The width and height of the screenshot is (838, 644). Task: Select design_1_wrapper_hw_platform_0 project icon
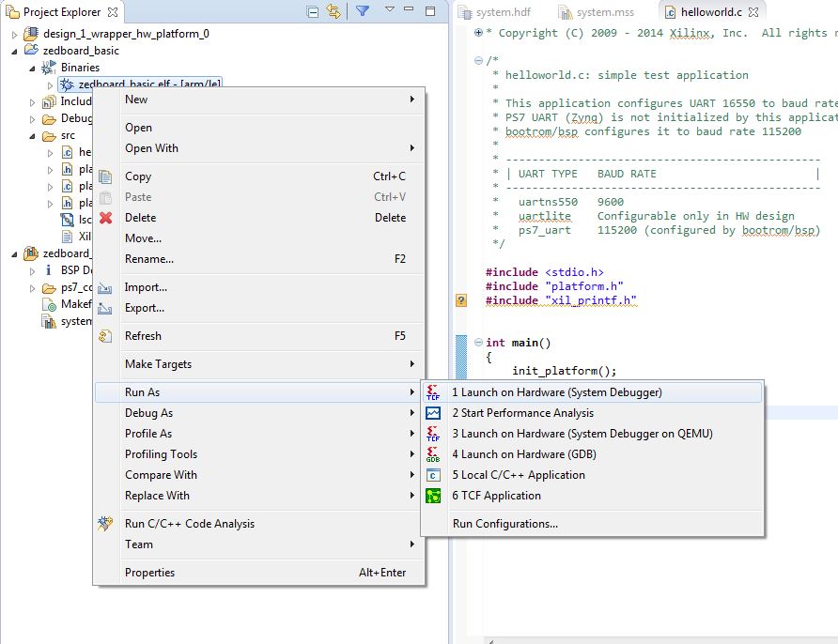[x=31, y=34]
